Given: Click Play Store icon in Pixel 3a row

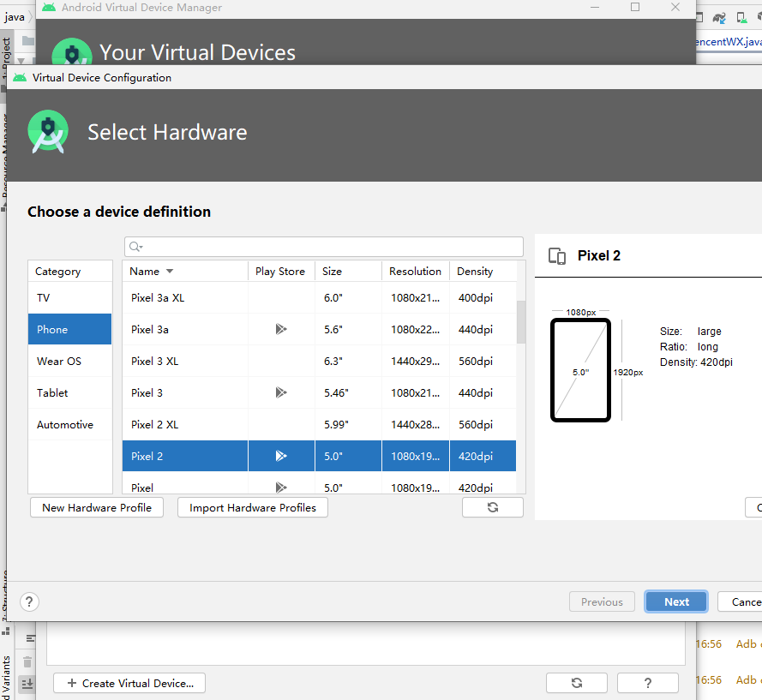Looking at the screenshot, I should coord(281,329).
